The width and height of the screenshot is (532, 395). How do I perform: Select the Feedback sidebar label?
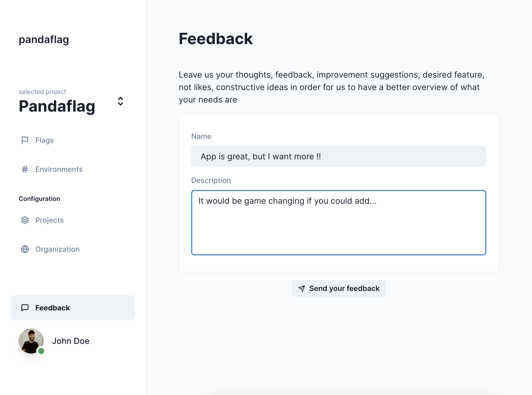pyautogui.click(x=52, y=308)
